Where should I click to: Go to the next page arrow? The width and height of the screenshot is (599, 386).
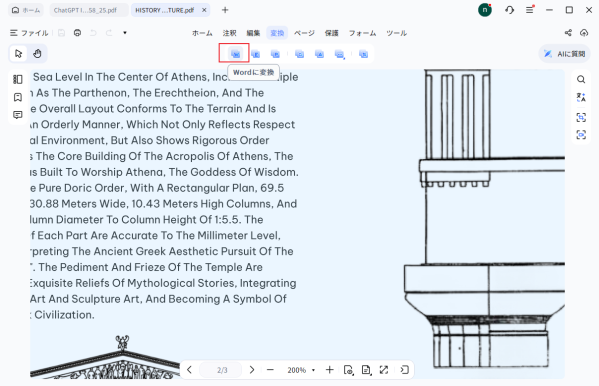pos(252,370)
